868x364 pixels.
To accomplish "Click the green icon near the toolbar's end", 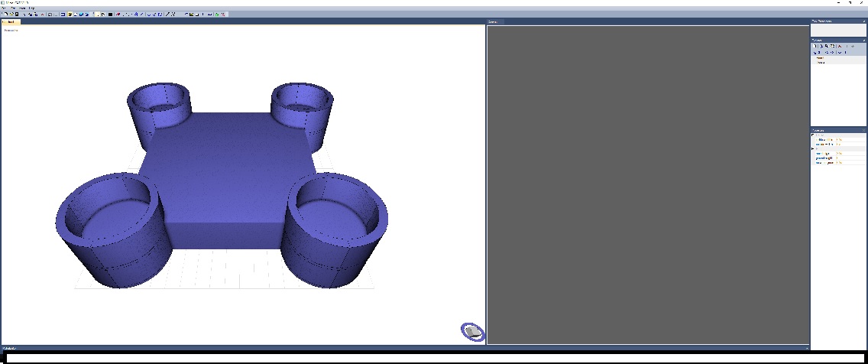I will pyautogui.click(x=217, y=15).
